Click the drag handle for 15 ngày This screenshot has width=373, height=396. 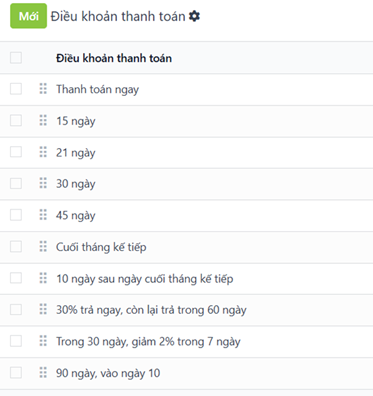click(43, 120)
